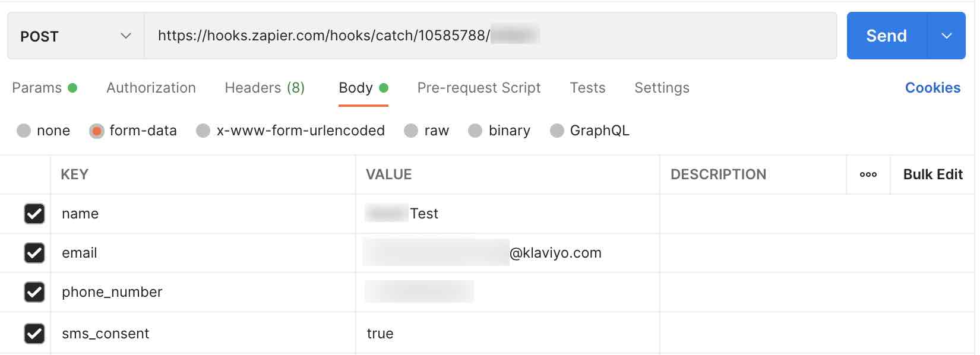
Task: Click the green dot next to Params
Action: tap(72, 87)
